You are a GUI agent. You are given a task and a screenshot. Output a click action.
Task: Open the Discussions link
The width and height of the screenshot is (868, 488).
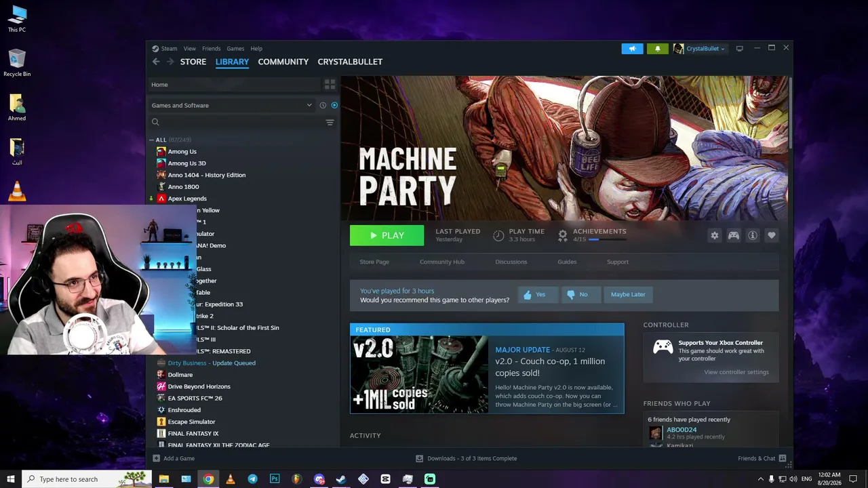tap(511, 262)
